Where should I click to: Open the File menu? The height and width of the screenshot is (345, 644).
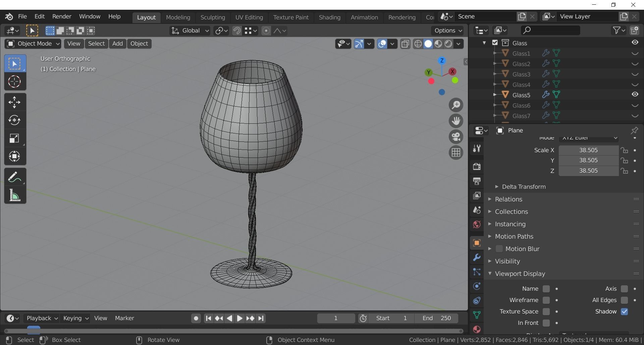tap(22, 16)
